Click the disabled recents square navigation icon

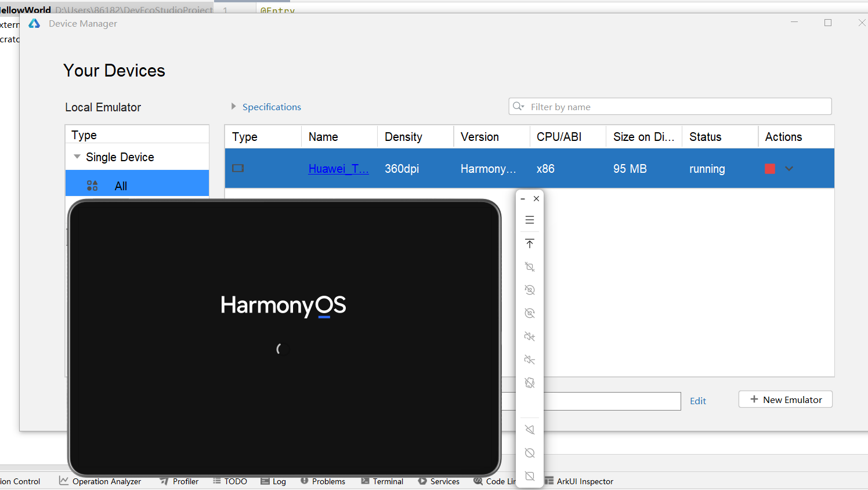pos(530,476)
